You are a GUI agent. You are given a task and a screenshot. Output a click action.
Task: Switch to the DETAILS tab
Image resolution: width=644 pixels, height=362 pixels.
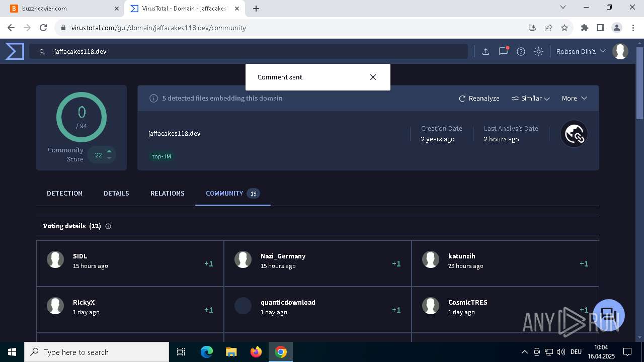116,193
